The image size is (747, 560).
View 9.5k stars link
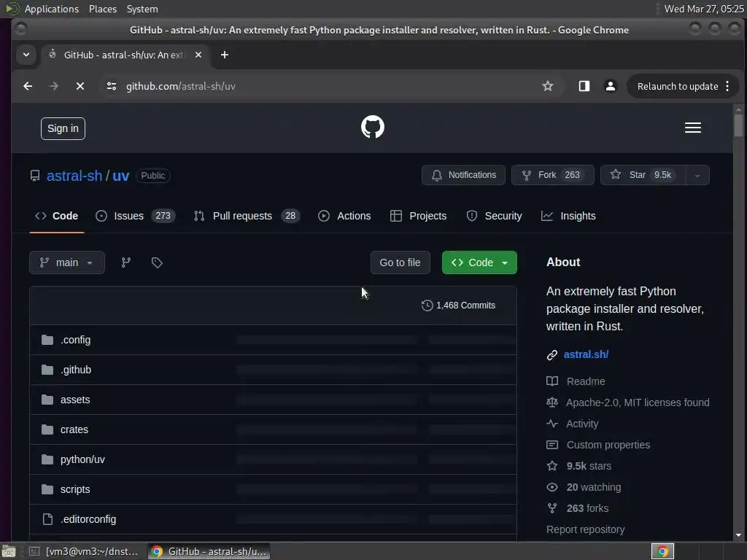[589, 466]
